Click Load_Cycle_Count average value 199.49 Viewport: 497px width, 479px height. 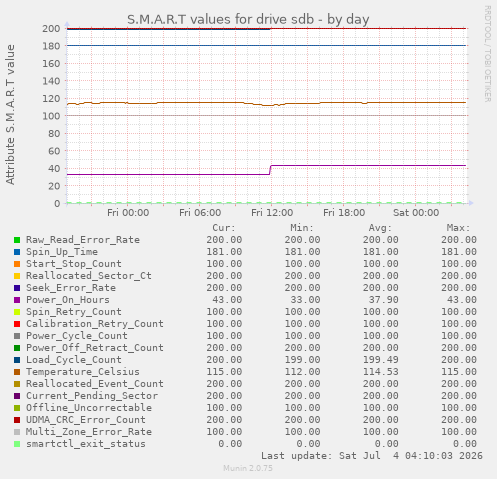tap(381, 360)
